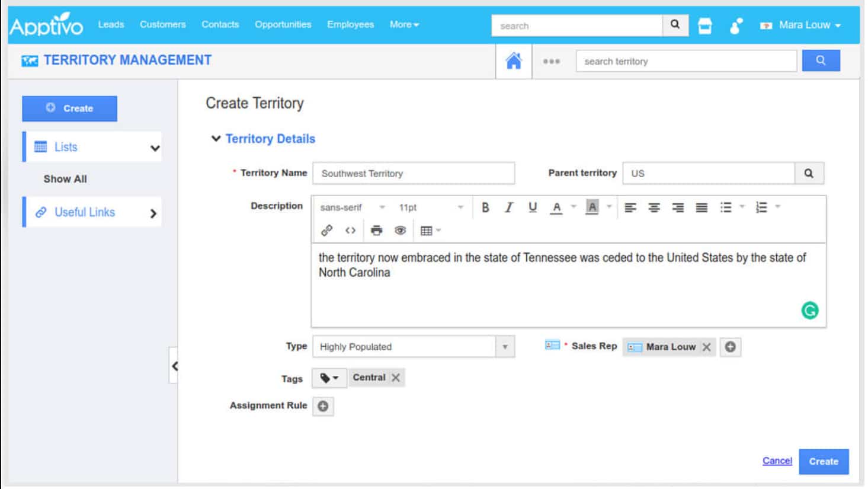Click the Create button in sidebar

[69, 108]
